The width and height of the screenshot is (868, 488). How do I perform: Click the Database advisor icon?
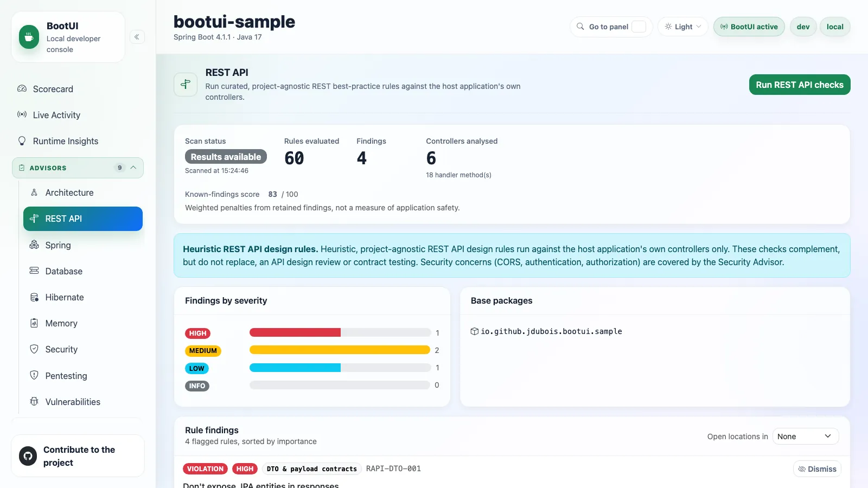[34, 271]
